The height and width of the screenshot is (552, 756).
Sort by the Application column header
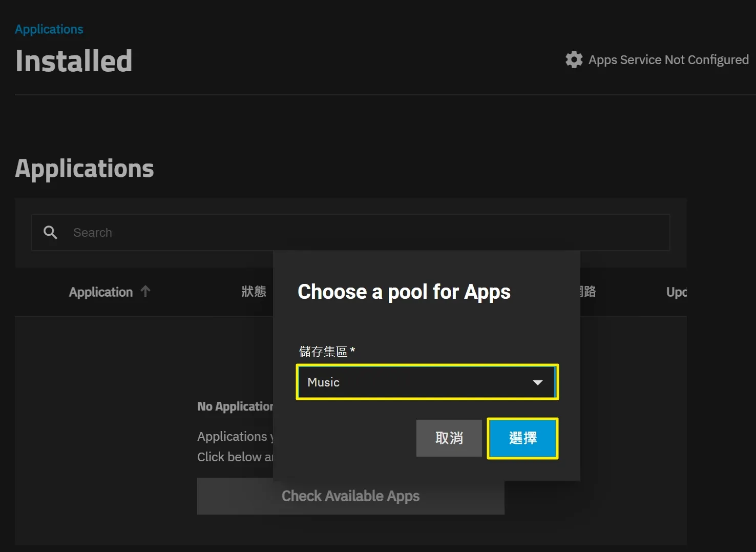pyautogui.click(x=101, y=292)
